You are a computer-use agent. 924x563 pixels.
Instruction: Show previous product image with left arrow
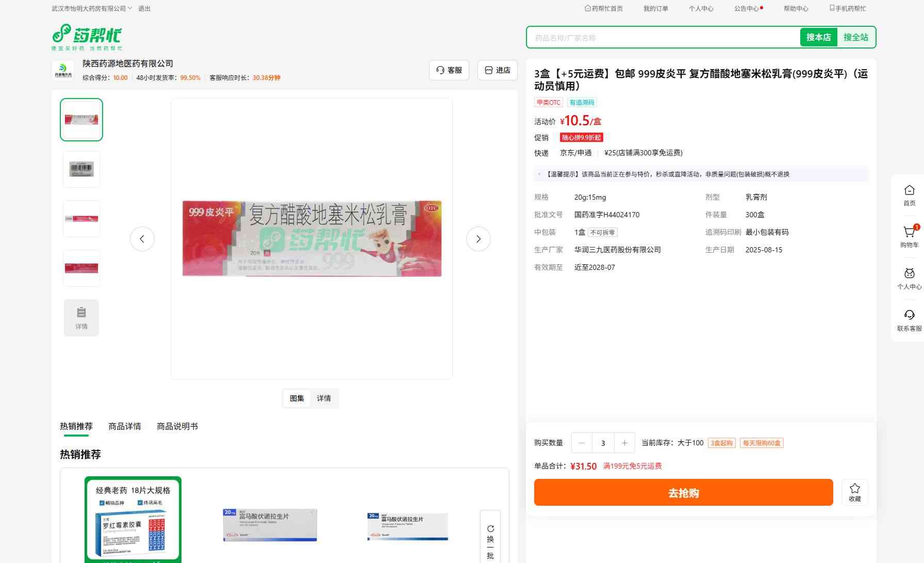coord(142,239)
